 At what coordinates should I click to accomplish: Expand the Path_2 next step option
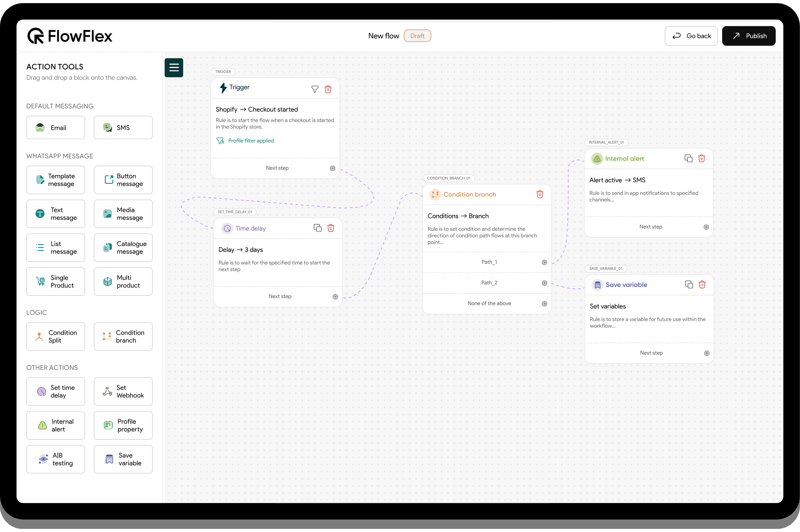[x=543, y=283]
